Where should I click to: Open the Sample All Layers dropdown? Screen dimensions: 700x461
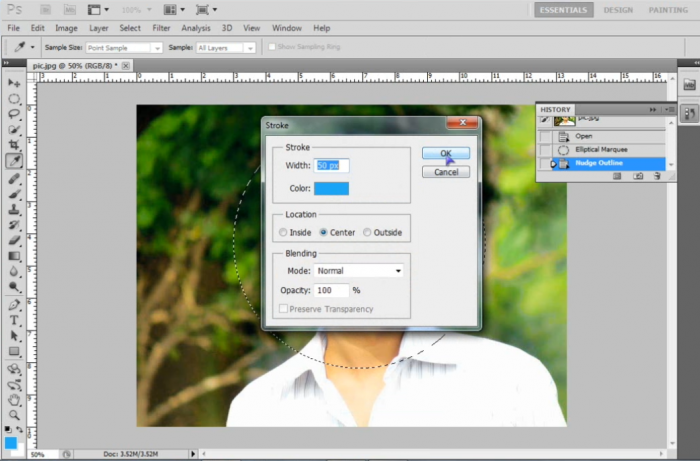click(225, 47)
